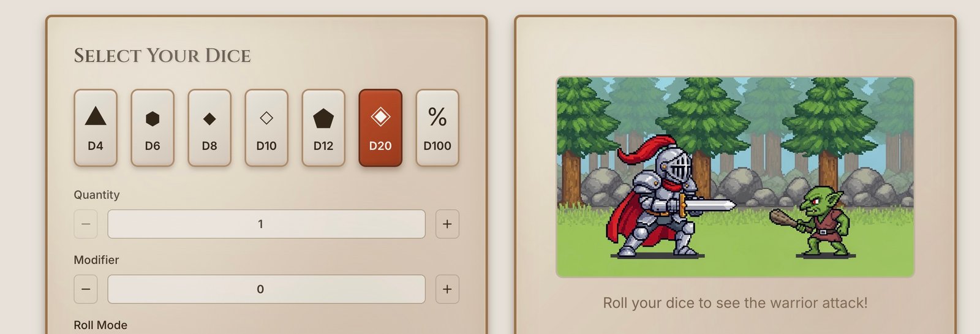Increase quantity with the plus button

(x=447, y=224)
